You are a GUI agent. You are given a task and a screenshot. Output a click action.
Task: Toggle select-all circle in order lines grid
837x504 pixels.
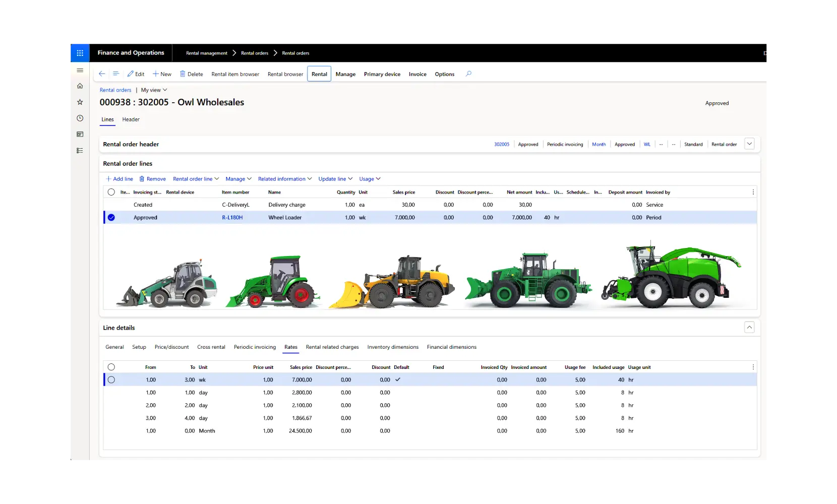pos(111,192)
